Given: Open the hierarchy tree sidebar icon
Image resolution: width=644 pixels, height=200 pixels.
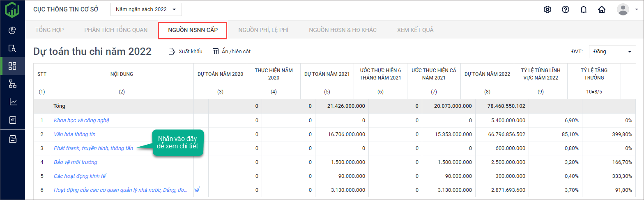Looking at the screenshot, I should click(x=12, y=84).
